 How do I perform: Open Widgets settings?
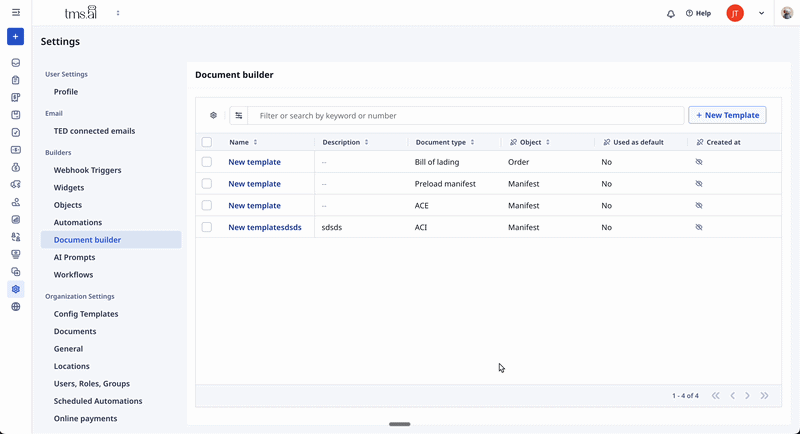tap(69, 188)
